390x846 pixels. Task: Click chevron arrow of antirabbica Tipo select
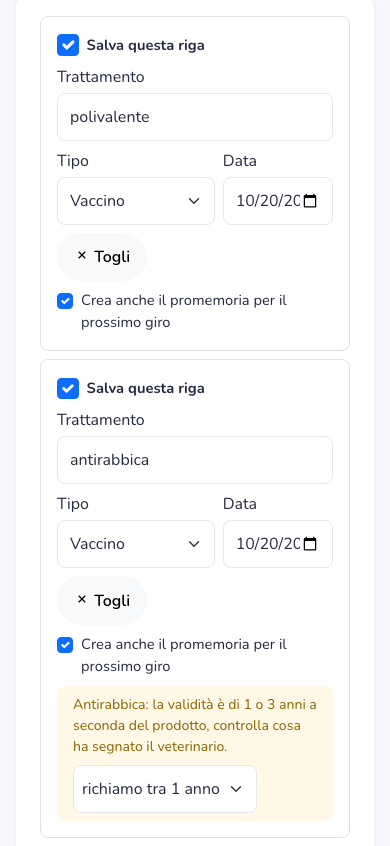[194, 544]
